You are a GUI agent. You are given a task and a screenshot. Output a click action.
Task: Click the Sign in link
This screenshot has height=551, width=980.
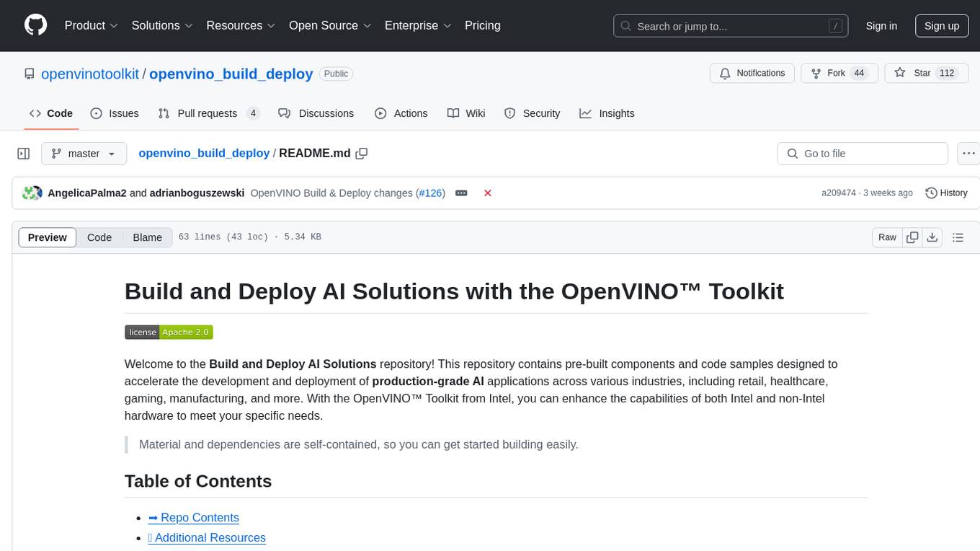[x=881, y=26]
